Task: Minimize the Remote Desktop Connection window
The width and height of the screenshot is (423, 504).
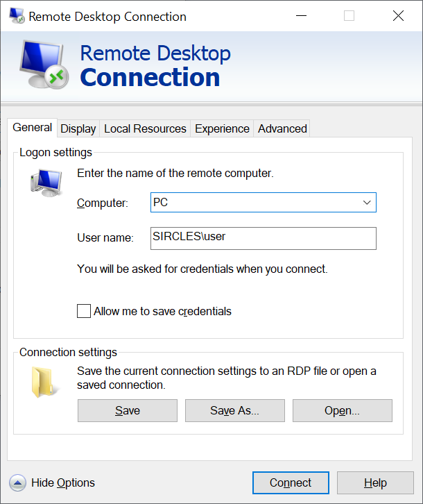Action: 301,16
